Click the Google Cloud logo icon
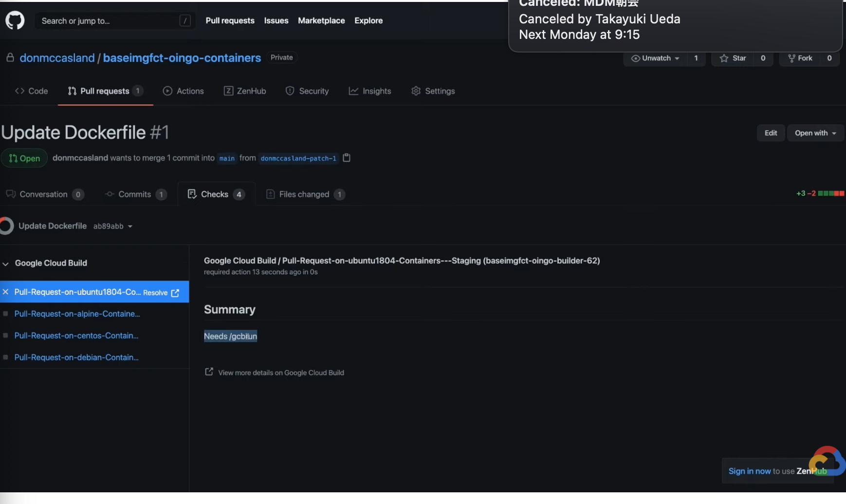 click(x=827, y=461)
